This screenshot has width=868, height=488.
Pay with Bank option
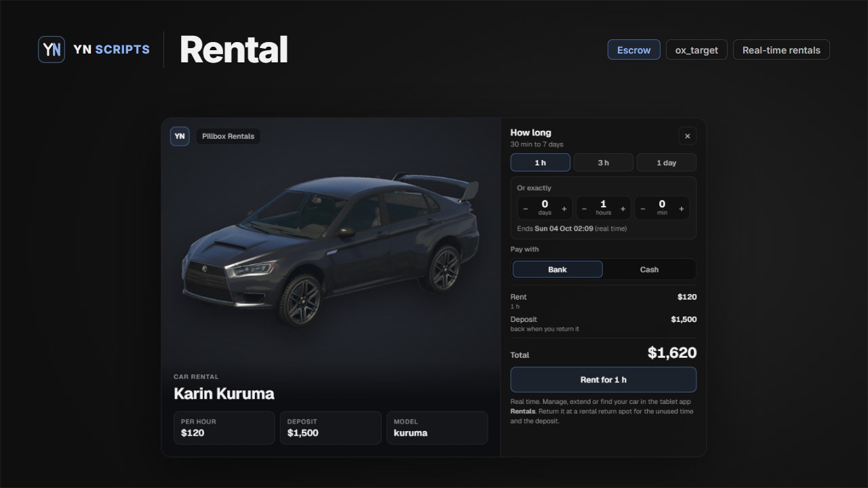tap(557, 270)
